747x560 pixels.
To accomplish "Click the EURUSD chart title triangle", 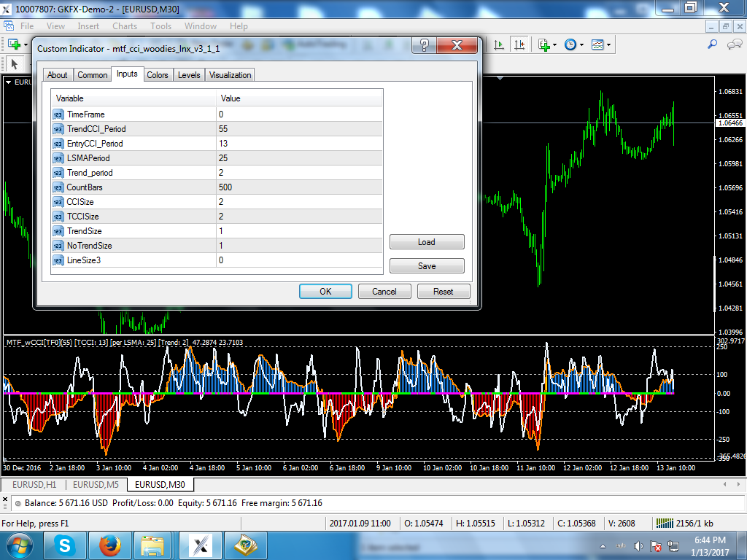I will click(8, 82).
